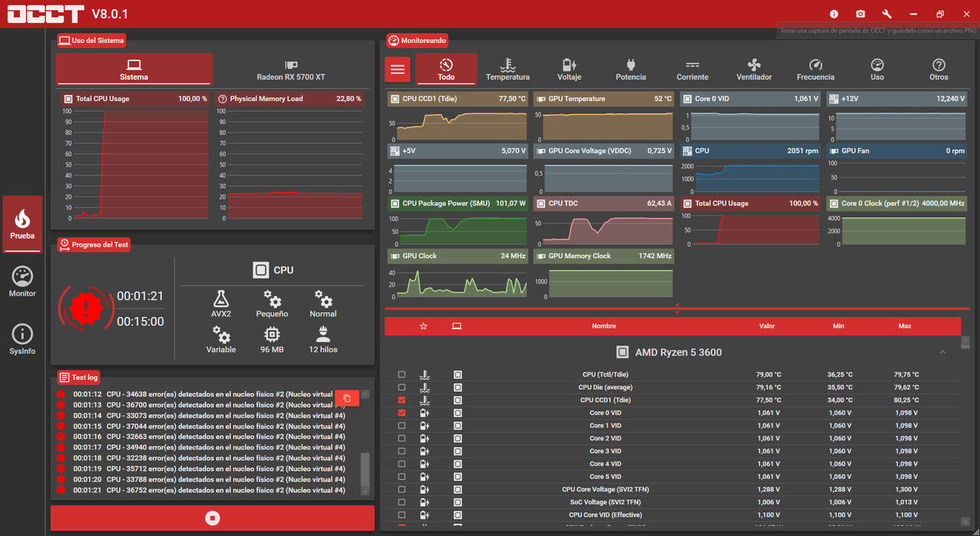980x536 pixels.
Task: Click the display column header icon
Action: [x=457, y=326]
